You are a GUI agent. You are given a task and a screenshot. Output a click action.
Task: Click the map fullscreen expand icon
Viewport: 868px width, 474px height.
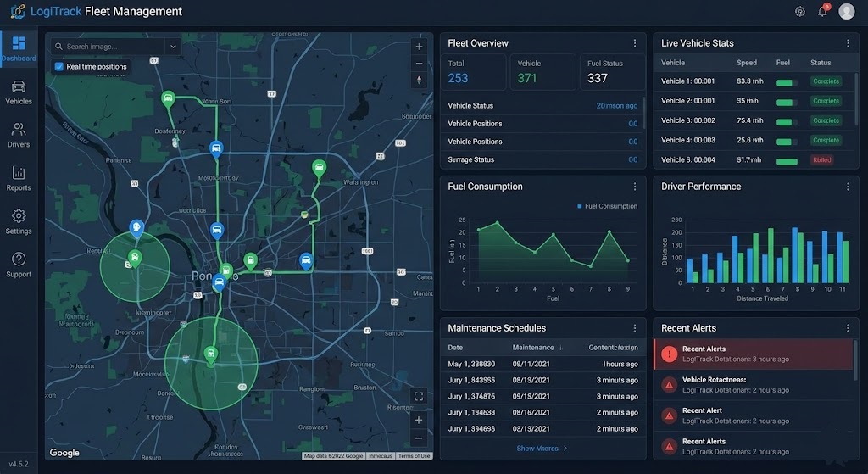pyautogui.click(x=418, y=396)
